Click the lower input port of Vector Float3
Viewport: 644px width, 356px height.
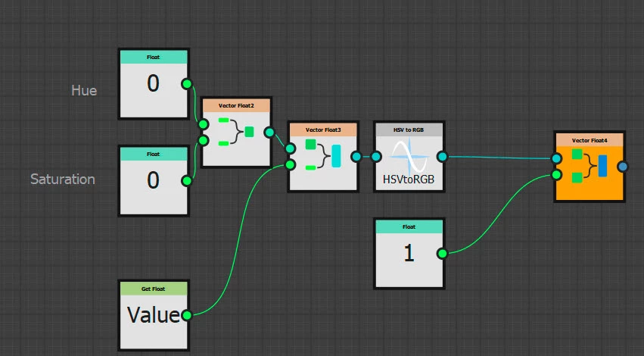click(290, 165)
